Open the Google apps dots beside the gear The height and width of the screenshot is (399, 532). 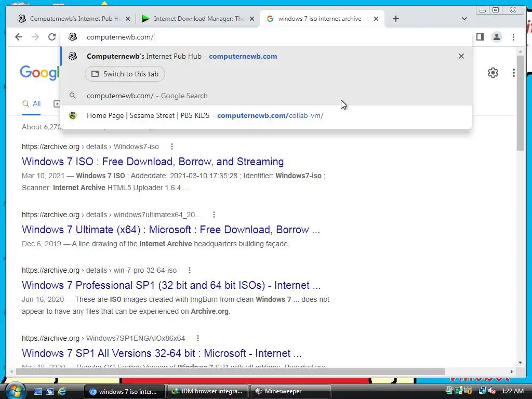click(x=514, y=73)
